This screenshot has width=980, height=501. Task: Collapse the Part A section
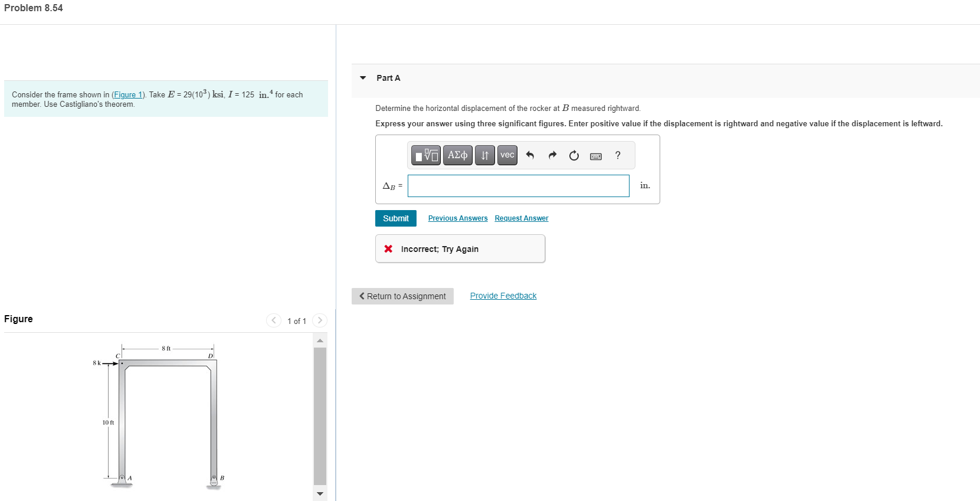(x=363, y=78)
